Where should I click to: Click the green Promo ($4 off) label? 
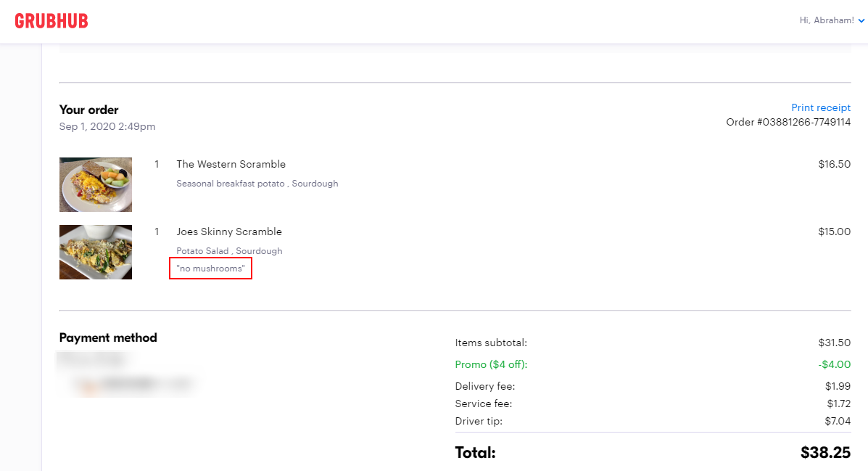pos(491,364)
